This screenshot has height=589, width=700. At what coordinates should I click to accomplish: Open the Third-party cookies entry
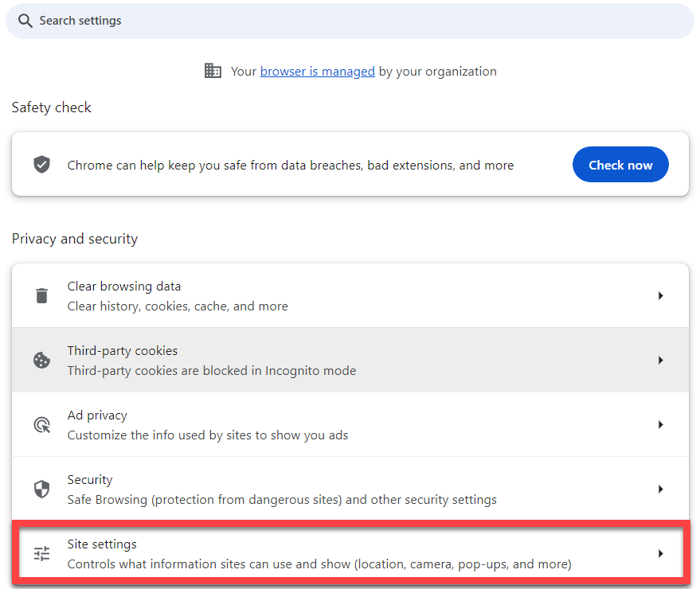click(x=350, y=360)
